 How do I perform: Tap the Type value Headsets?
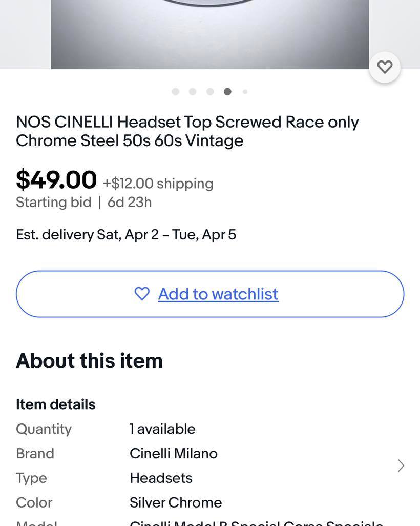(x=161, y=478)
